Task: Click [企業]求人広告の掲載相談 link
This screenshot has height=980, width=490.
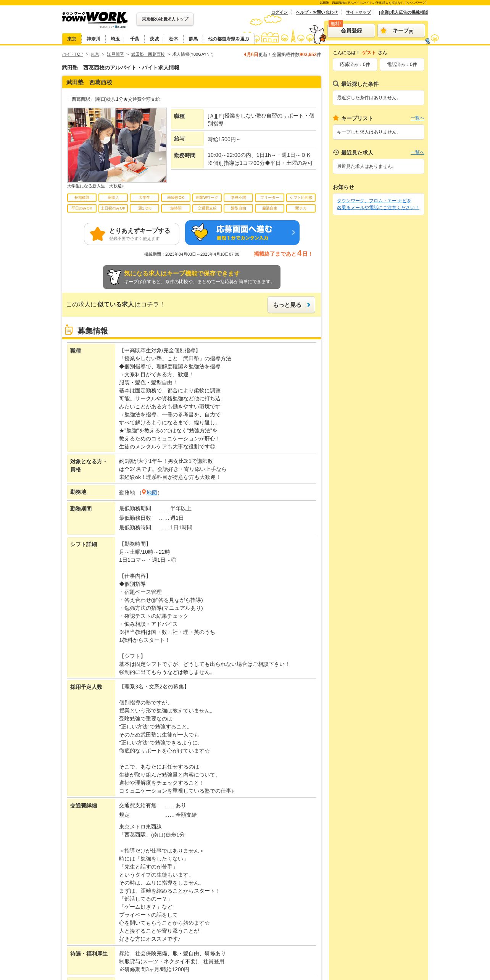Action: [x=403, y=12]
